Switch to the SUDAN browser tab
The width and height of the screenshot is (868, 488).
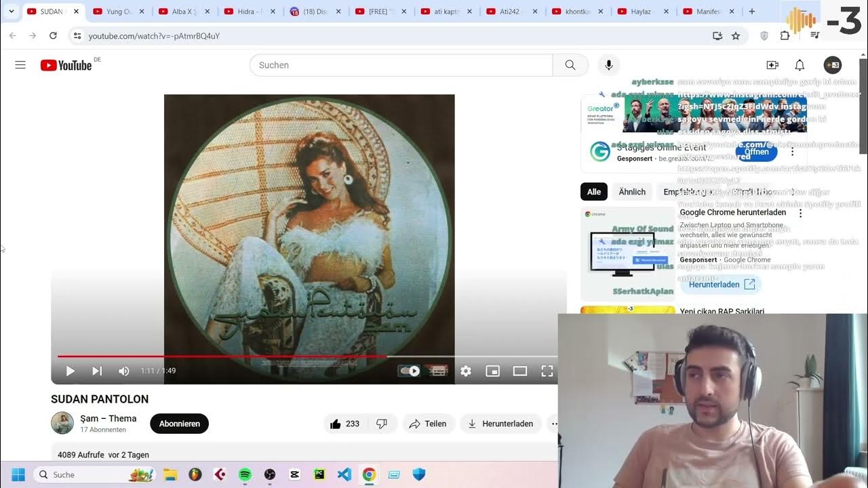tap(53, 12)
